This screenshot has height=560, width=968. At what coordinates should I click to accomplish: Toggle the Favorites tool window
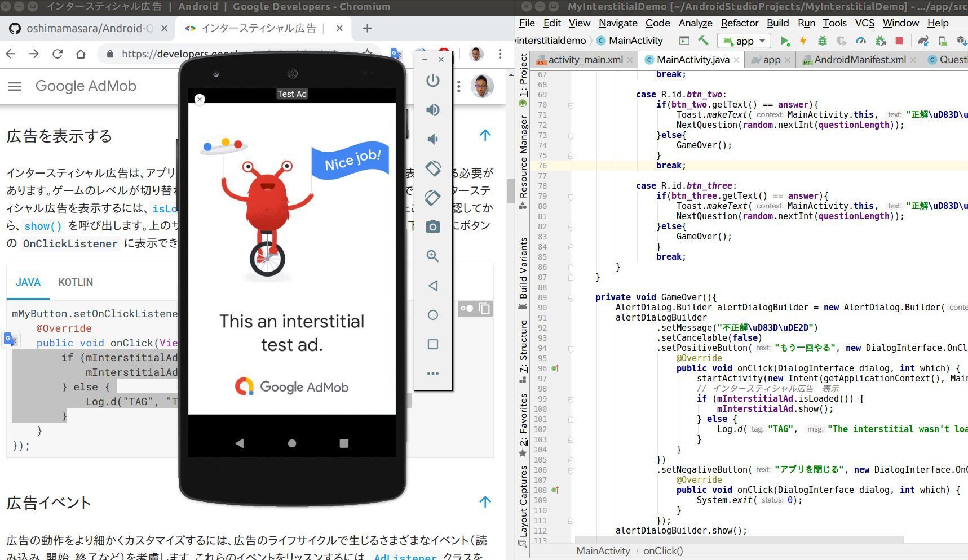[x=523, y=425]
